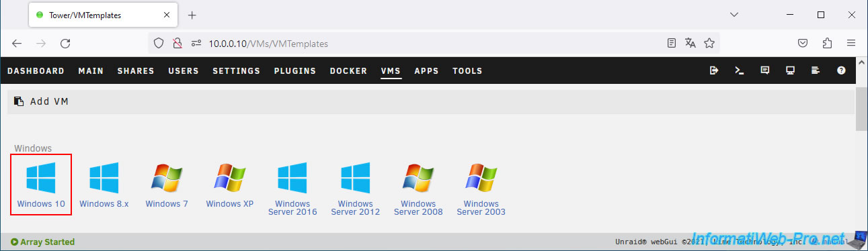Screen dimensions: 868x251
Task: Choose the Windows XP template icon
Action: pyautogui.click(x=230, y=178)
